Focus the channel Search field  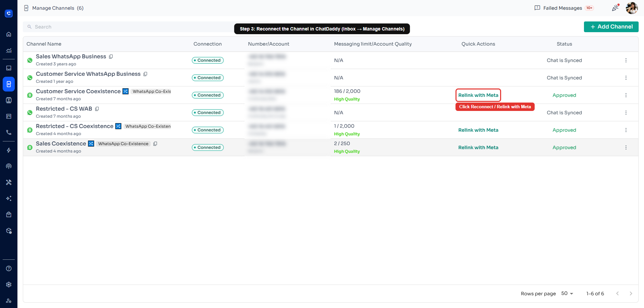click(146, 27)
